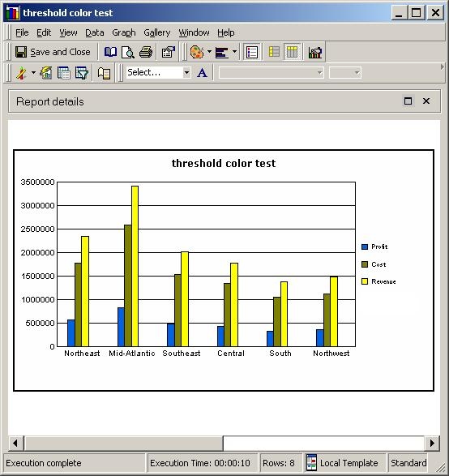The height and width of the screenshot is (476, 449).
Task: Toggle the vertical gridlines column button
Action: (x=292, y=52)
